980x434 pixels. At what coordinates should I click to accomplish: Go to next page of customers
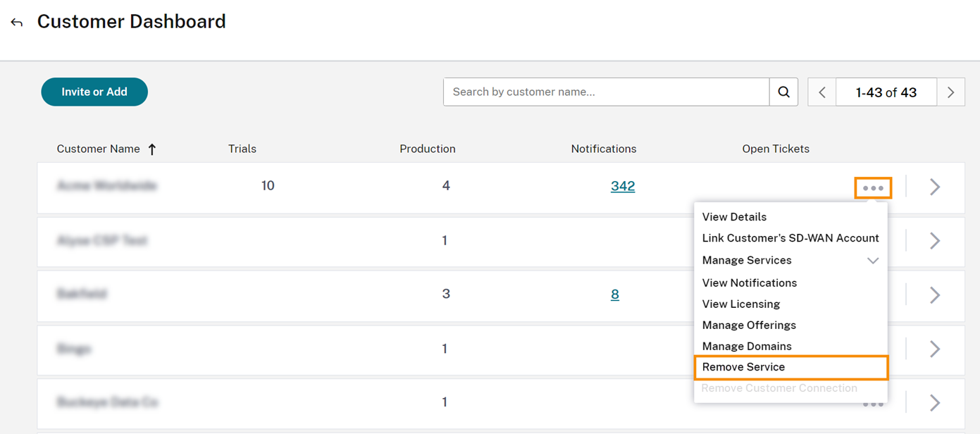pos(950,92)
